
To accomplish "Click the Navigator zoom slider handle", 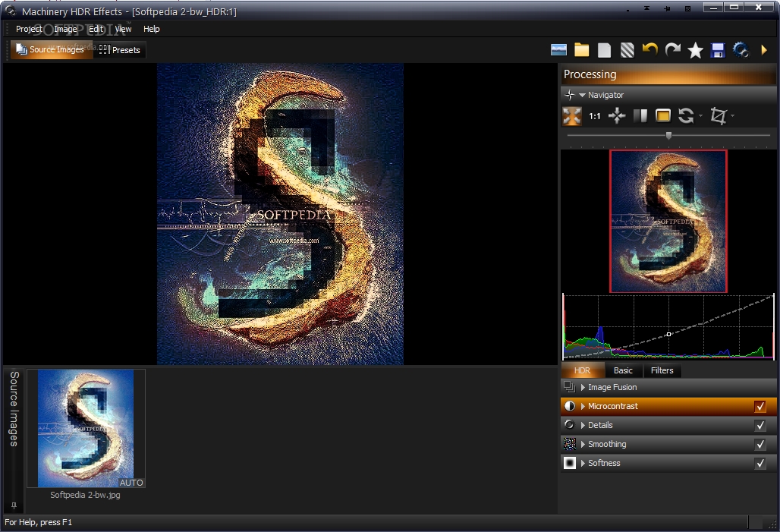I will tap(668, 135).
